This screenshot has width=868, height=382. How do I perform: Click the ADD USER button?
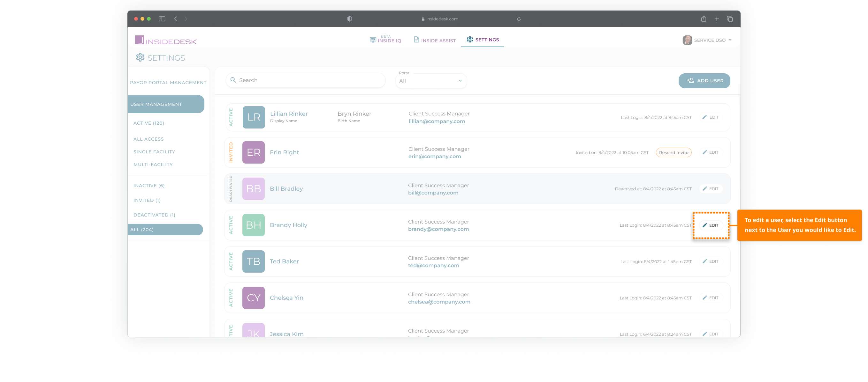point(704,81)
